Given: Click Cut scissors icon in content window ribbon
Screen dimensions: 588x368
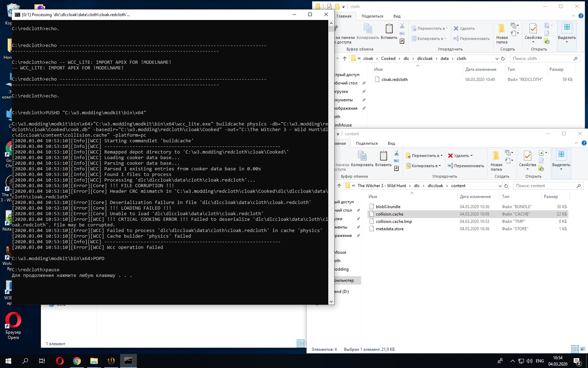Looking at the screenshot, I should tap(397, 153).
